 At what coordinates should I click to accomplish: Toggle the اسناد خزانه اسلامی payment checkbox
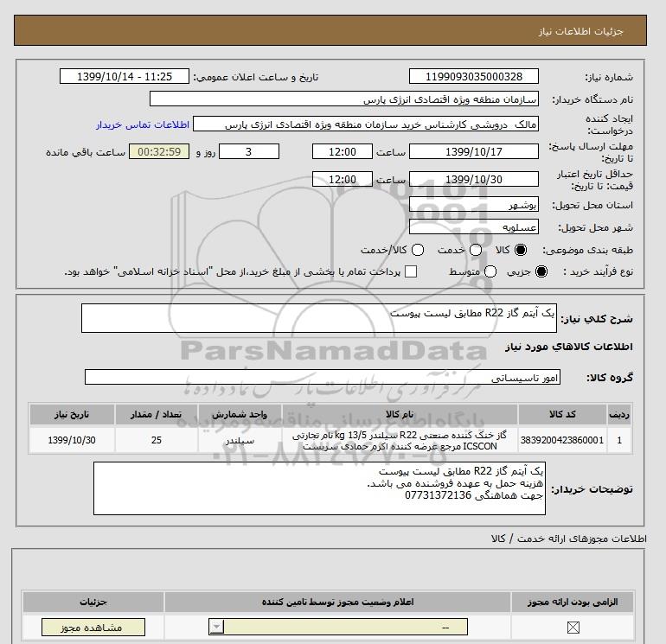pos(411,271)
